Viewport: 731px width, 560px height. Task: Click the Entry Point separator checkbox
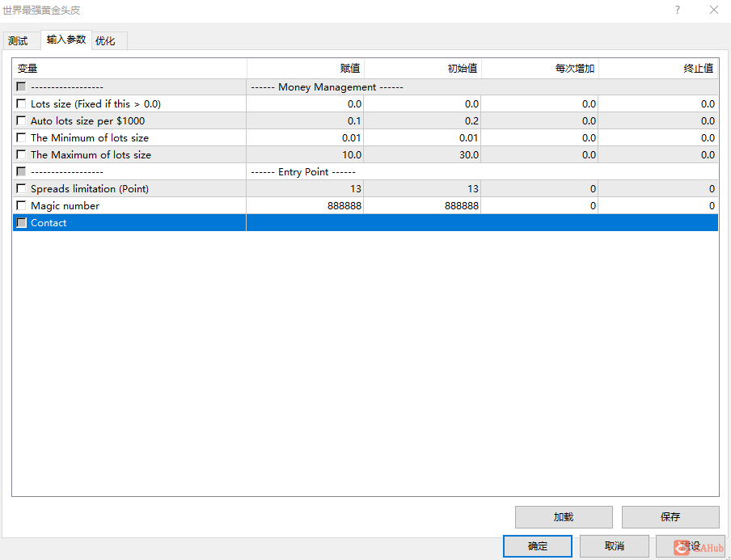point(21,171)
